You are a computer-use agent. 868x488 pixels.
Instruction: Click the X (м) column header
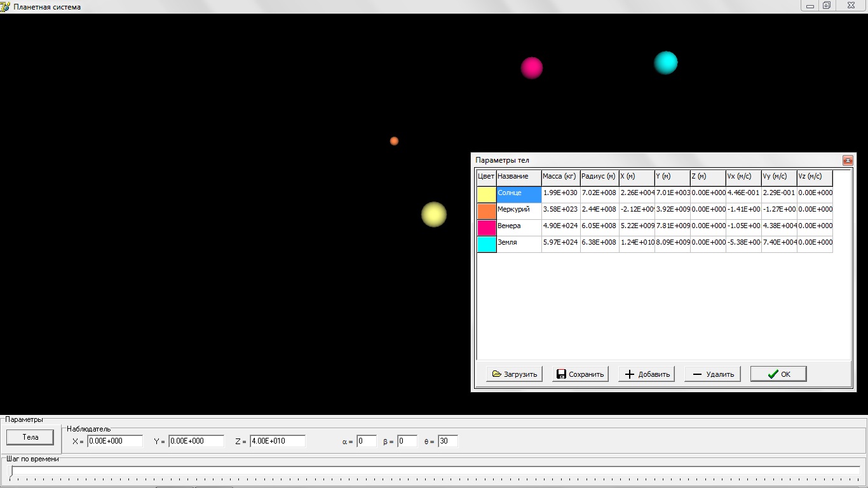pos(637,178)
